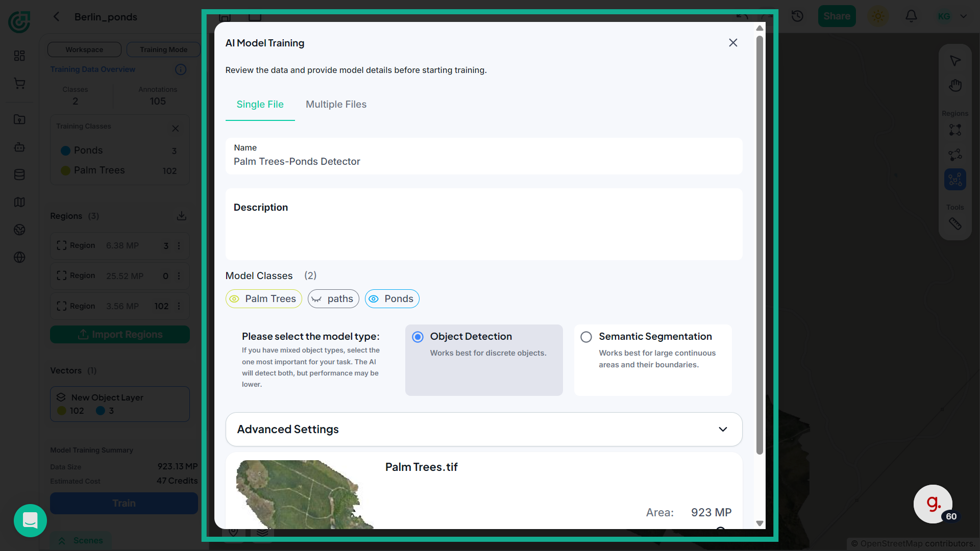Open the map sidebar icon
This screenshot has height=551, width=980.
click(19, 202)
